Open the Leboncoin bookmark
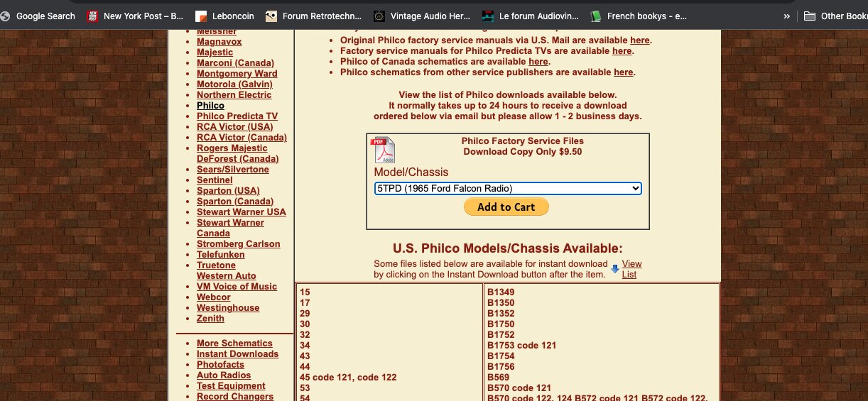 pos(224,16)
